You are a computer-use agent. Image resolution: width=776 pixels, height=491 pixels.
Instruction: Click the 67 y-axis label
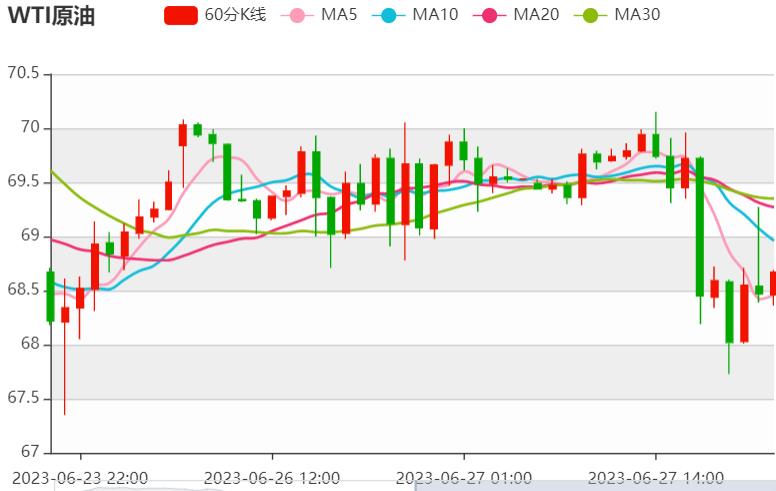30,451
